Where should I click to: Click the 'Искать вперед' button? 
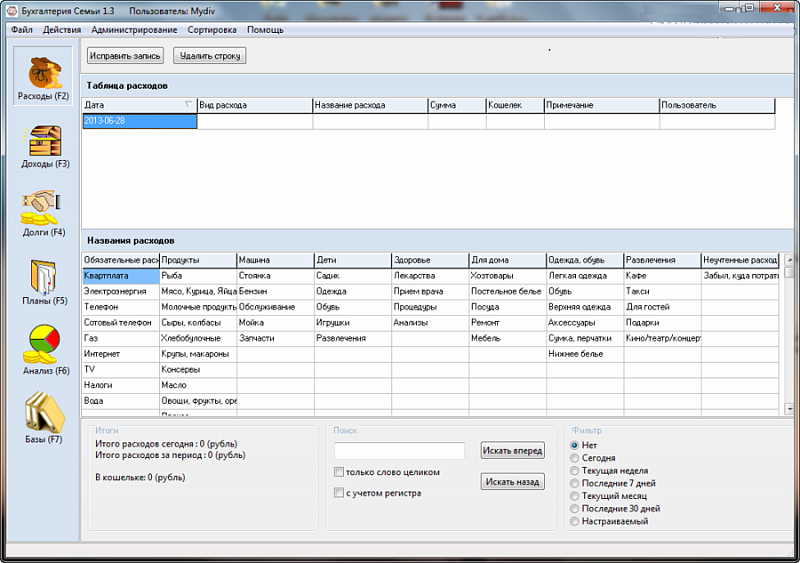click(x=512, y=450)
